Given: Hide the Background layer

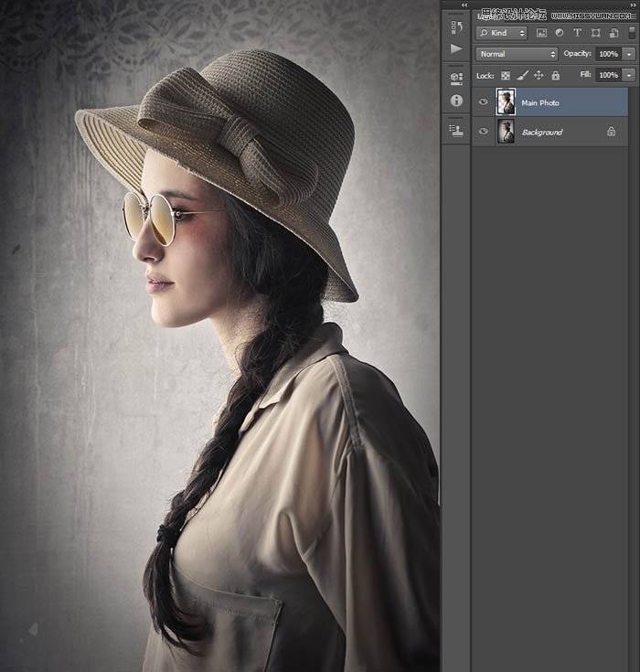Looking at the screenshot, I should (x=484, y=132).
